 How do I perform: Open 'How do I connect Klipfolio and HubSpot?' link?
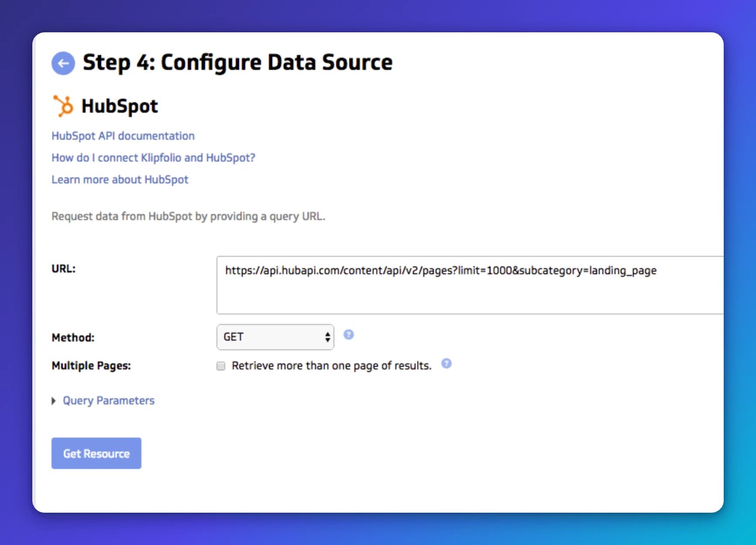point(153,157)
